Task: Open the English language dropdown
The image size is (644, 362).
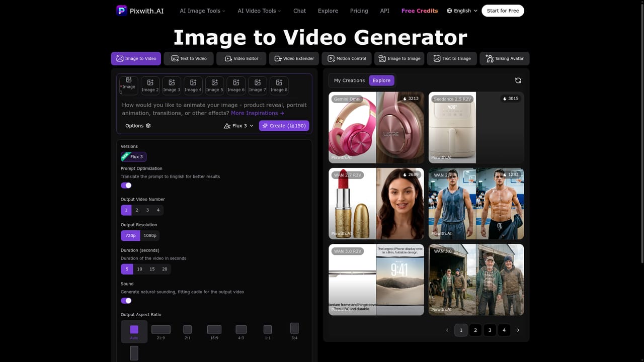Action: pyautogui.click(x=462, y=11)
